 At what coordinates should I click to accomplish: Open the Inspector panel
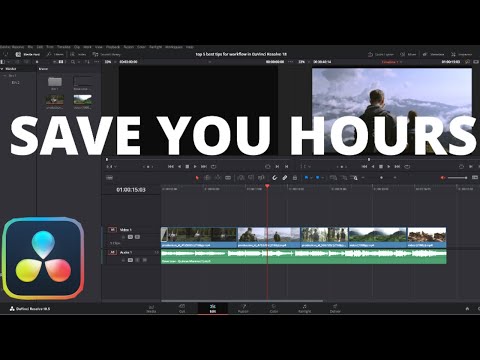(462, 54)
